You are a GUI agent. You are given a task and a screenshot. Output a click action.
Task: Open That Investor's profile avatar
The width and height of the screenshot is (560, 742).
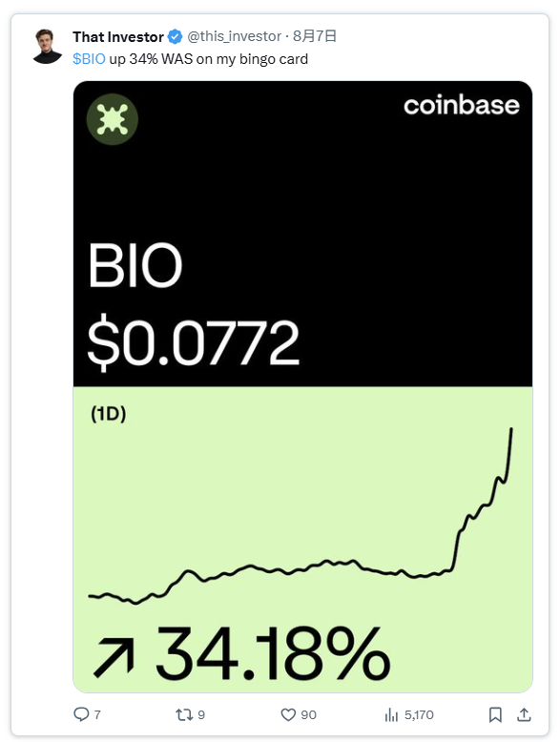[x=47, y=47]
